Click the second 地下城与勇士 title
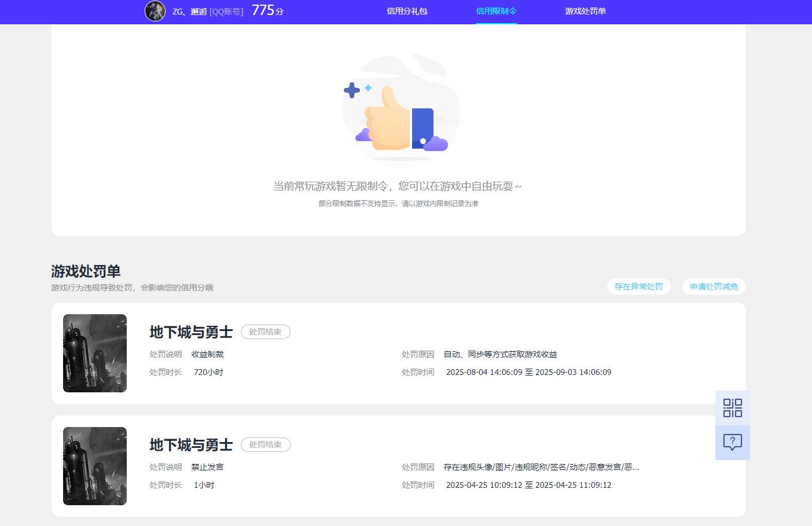Screen dimensions: 812x526 point(190,444)
